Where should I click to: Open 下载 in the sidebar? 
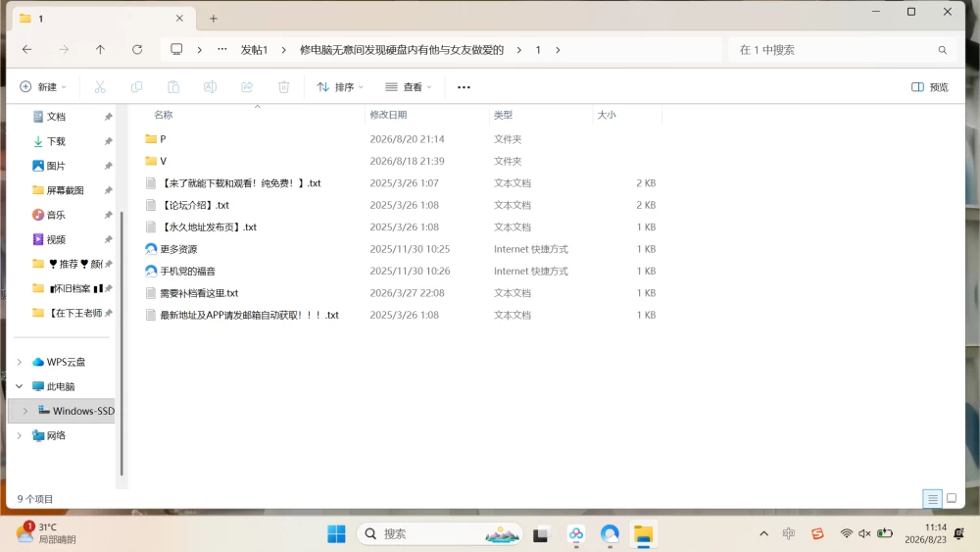[56, 141]
